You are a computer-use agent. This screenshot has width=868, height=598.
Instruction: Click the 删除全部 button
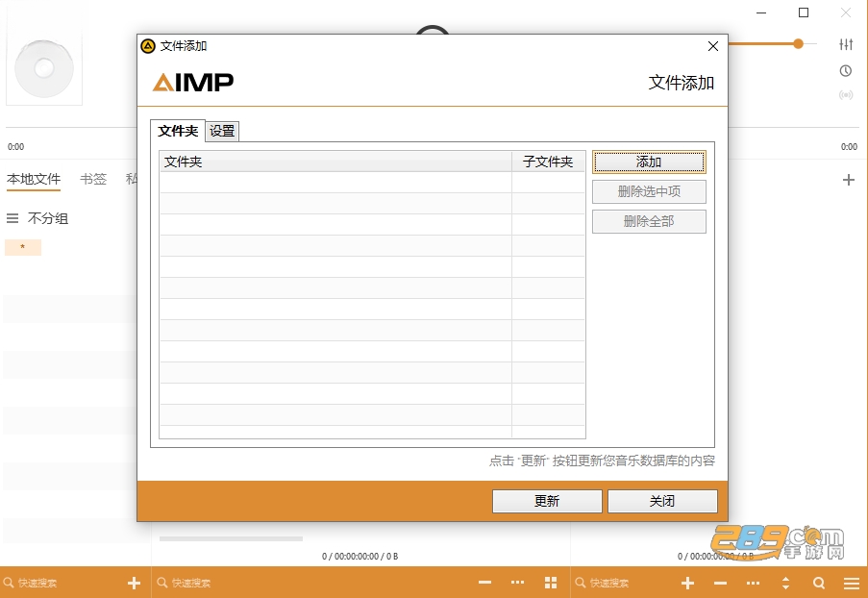649,221
